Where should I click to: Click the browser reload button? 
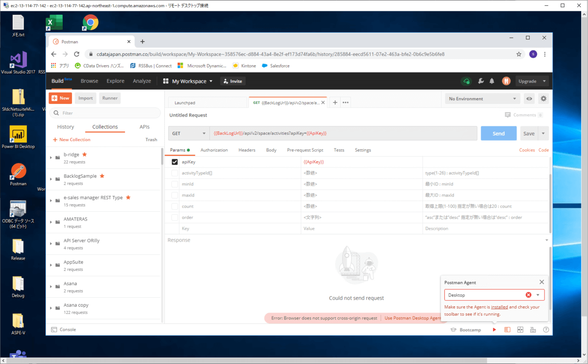(76, 54)
